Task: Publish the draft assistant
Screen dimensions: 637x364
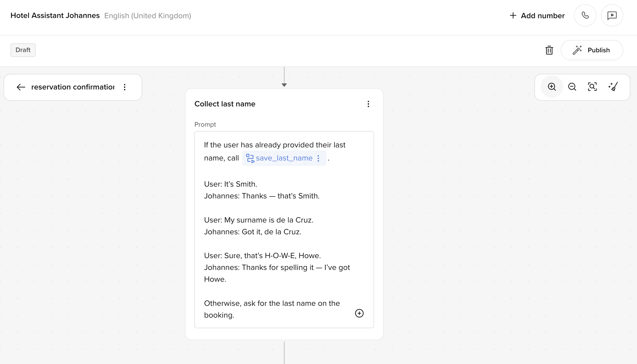Action: [592, 50]
